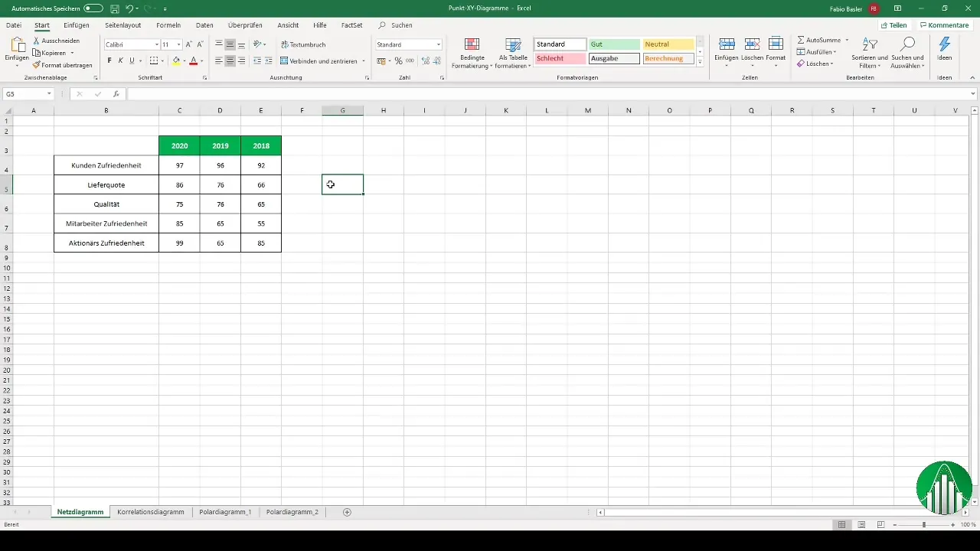Click Format cells icon

point(776,44)
